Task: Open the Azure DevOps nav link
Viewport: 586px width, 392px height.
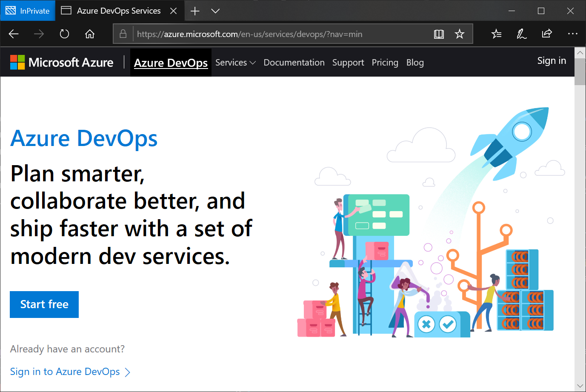Action: coord(171,63)
